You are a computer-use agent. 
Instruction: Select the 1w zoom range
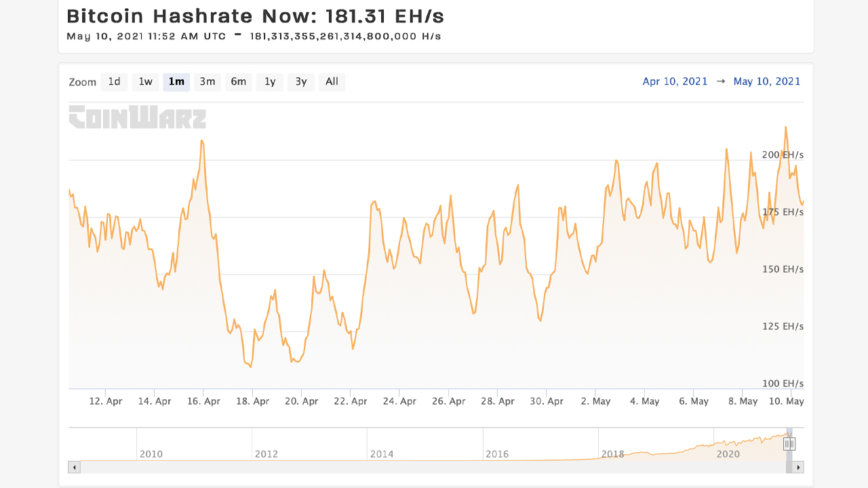(x=145, y=82)
